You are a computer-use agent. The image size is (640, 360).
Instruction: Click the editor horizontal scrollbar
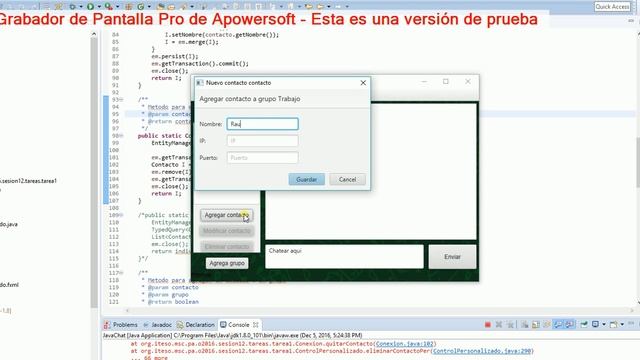pyautogui.click(x=380, y=311)
